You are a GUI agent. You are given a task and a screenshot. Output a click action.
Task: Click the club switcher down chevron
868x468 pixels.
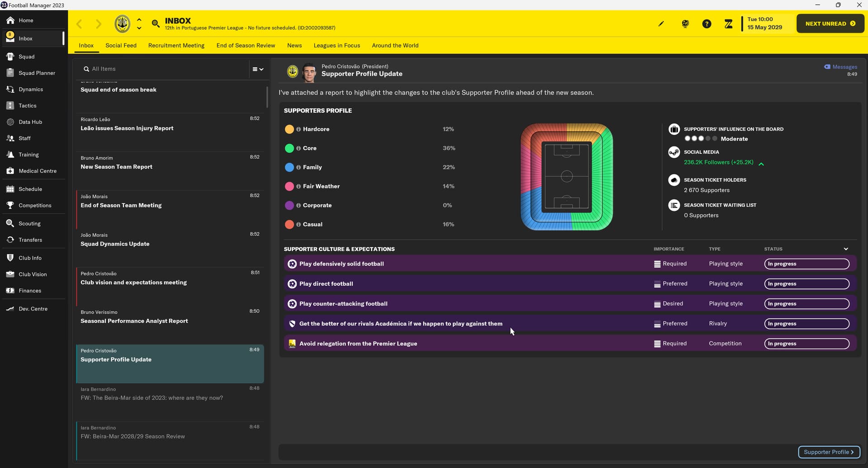point(139,28)
